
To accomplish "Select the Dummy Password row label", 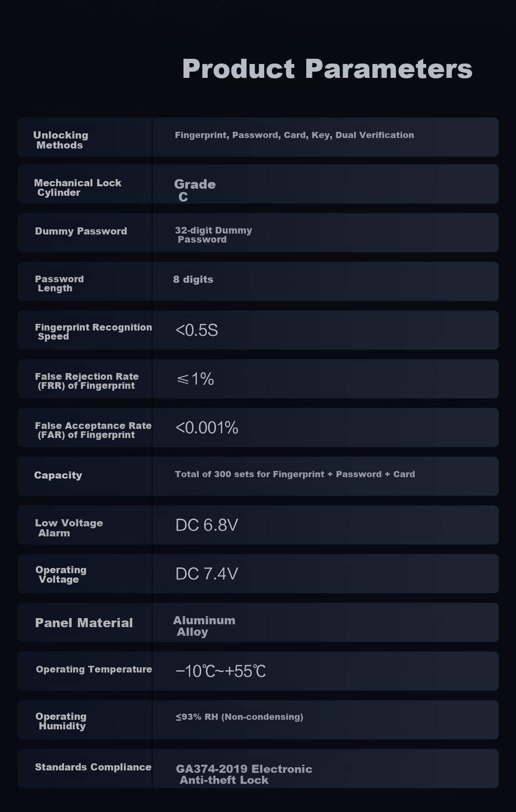I will pos(81,231).
